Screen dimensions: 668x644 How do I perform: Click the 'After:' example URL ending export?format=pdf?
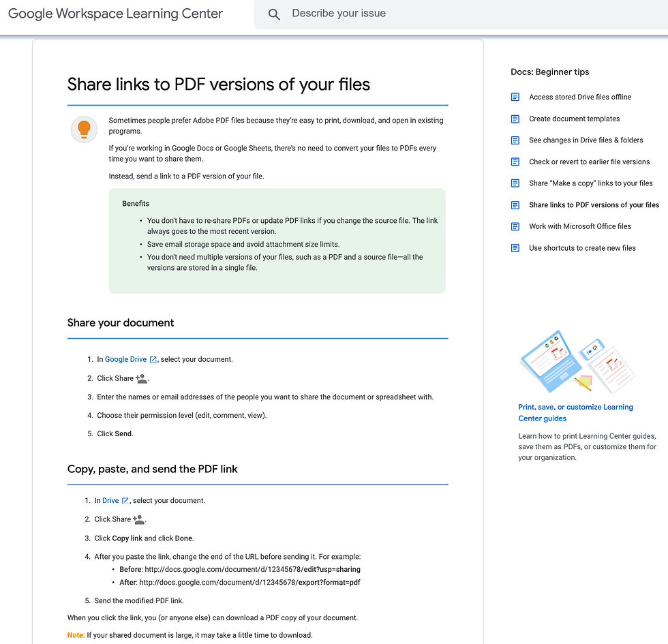[240, 582]
